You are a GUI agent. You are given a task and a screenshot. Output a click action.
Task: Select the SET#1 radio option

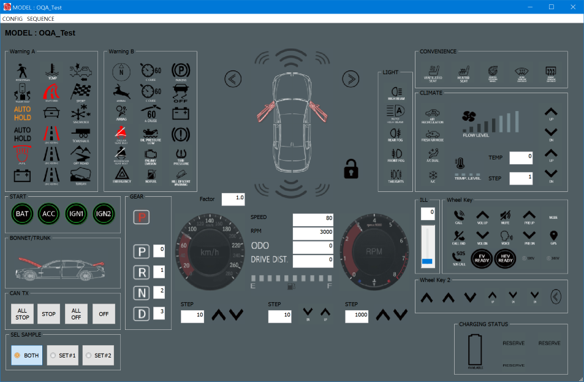coord(63,355)
